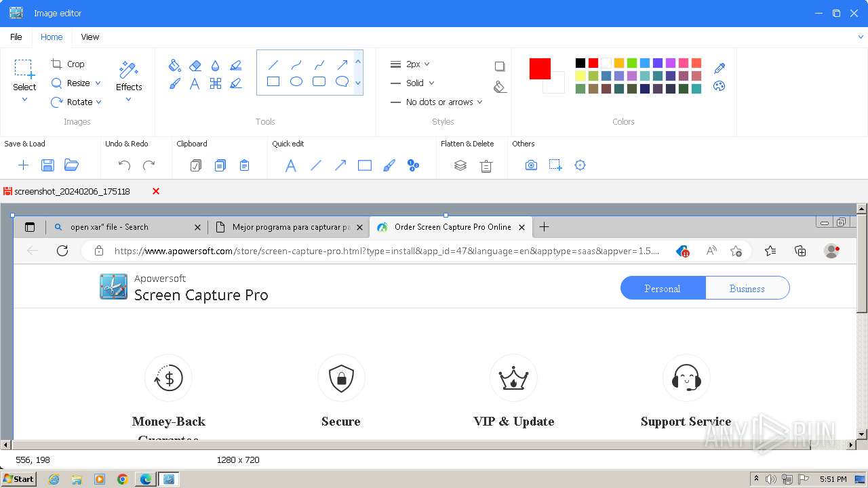Open the color palette editor
This screenshot has height=488, width=868.
coord(719,86)
